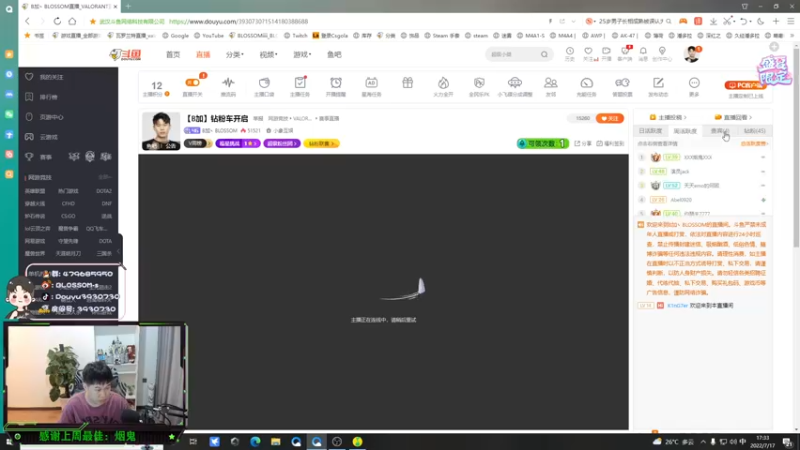This screenshot has width=800, height=450.
Task: Open the three-dot more icon in toolbar
Action: (694, 83)
